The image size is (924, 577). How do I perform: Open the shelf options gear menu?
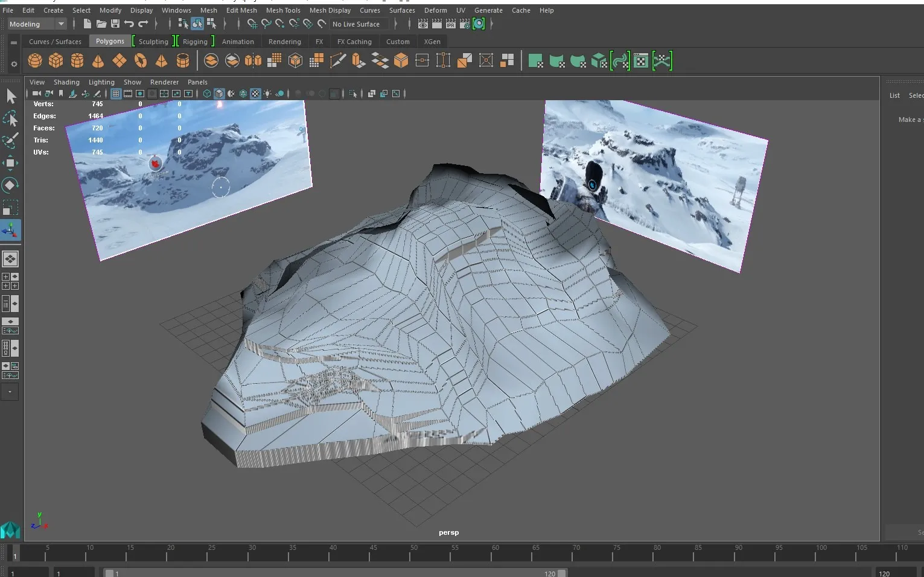pos(14,63)
